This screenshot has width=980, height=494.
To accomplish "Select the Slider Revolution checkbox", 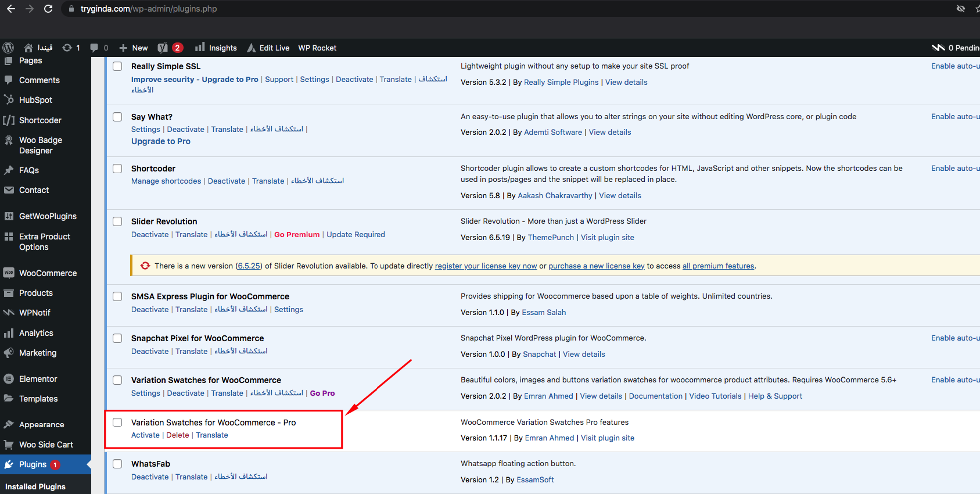I will point(117,221).
